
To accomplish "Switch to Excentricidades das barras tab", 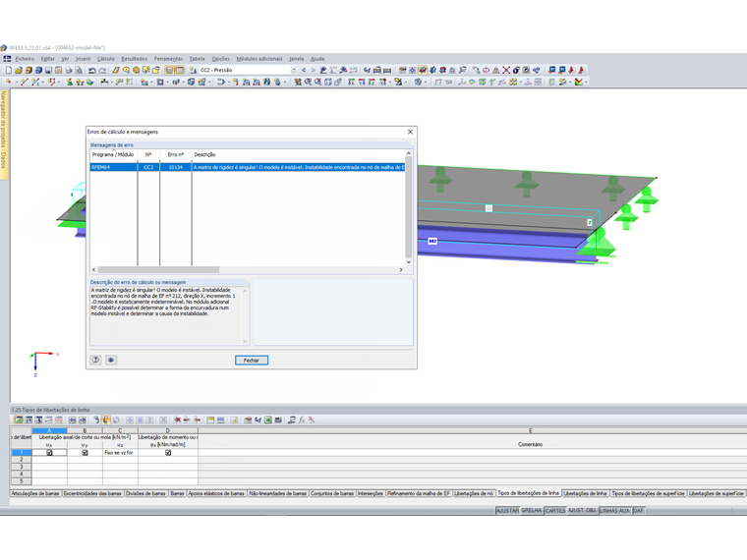I will 92,493.
